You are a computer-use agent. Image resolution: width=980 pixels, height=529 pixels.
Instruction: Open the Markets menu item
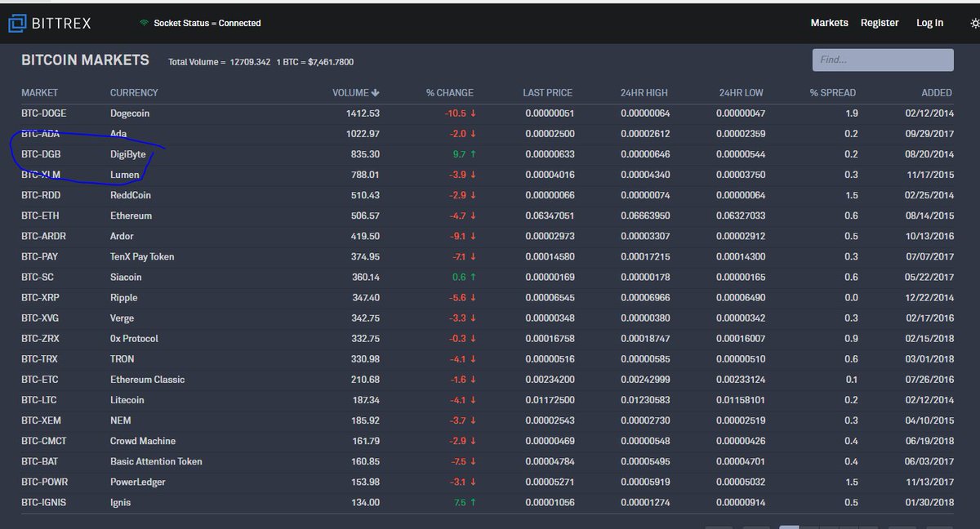(x=829, y=23)
